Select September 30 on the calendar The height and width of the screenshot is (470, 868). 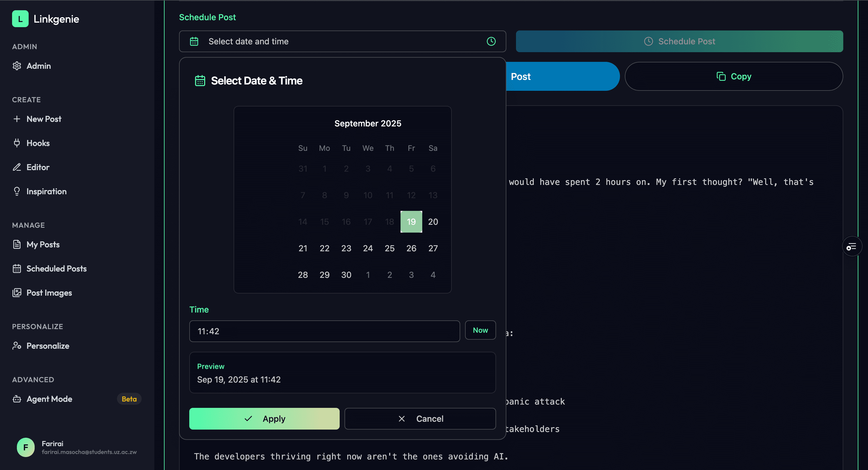click(346, 275)
